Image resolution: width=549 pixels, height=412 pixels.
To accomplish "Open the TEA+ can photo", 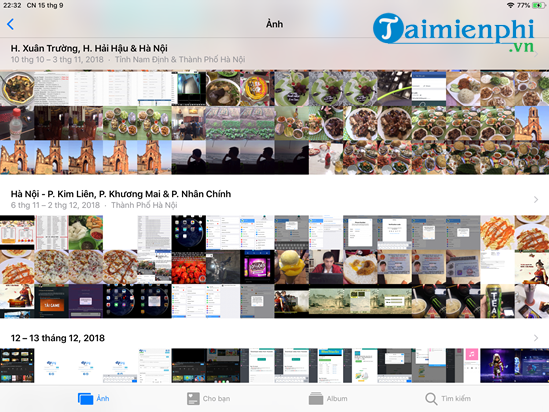I will click(497, 301).
